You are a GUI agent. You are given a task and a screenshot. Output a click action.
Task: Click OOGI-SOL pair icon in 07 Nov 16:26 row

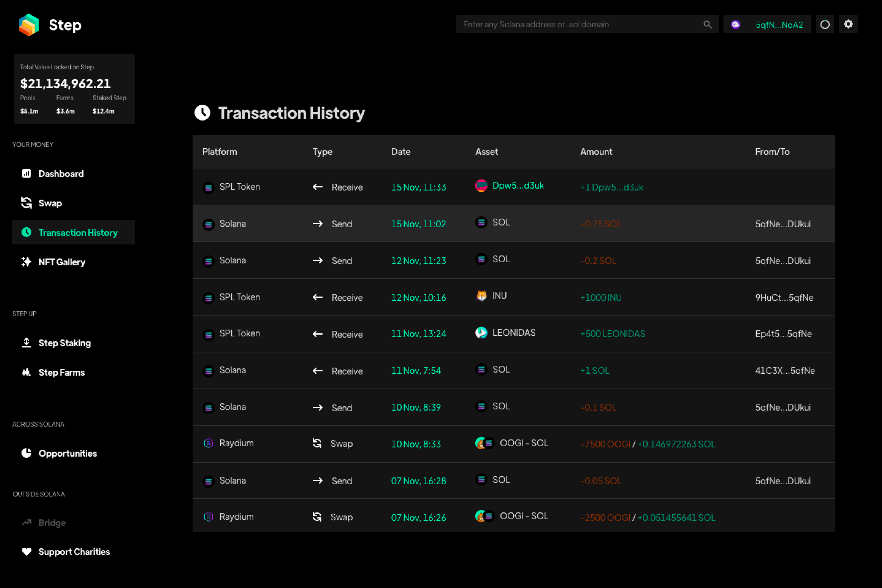tap(485, 516)
